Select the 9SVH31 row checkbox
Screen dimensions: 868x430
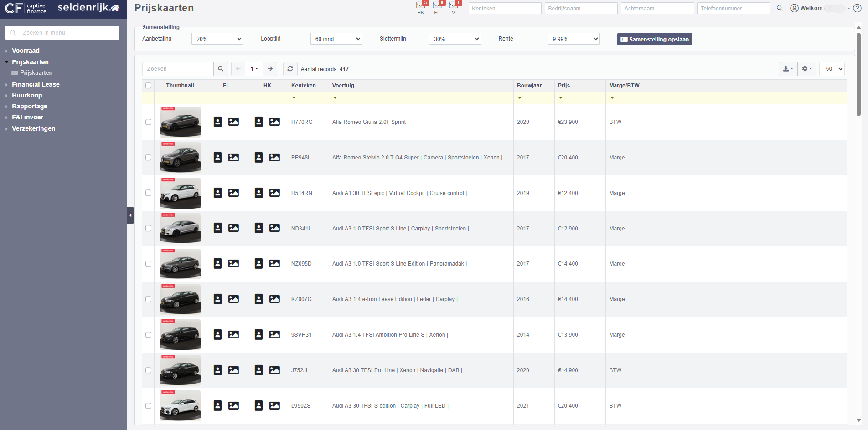tap(148, 334)
